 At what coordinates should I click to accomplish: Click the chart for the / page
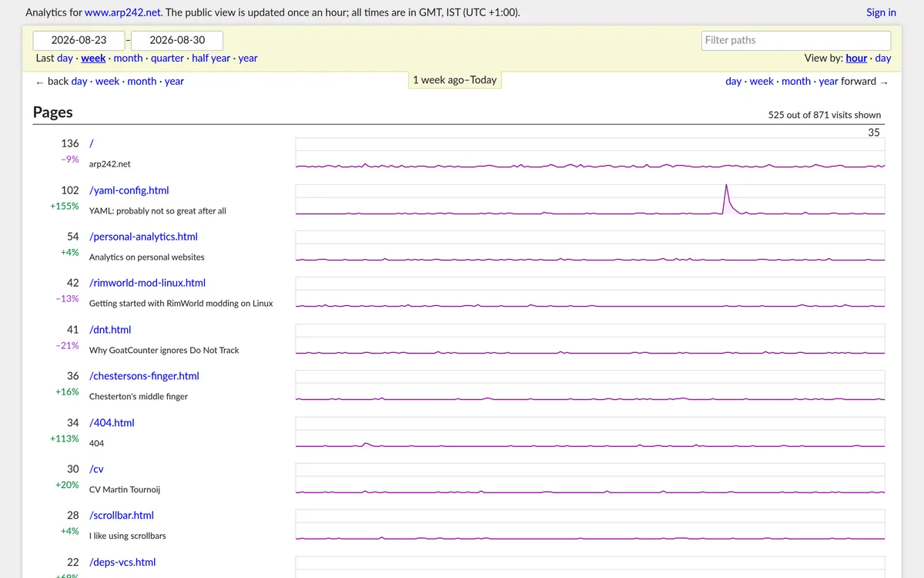(590, 153)
